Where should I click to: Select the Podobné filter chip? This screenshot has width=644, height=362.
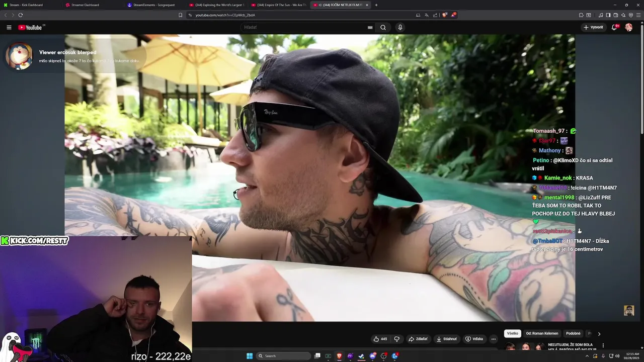point(573,333)
